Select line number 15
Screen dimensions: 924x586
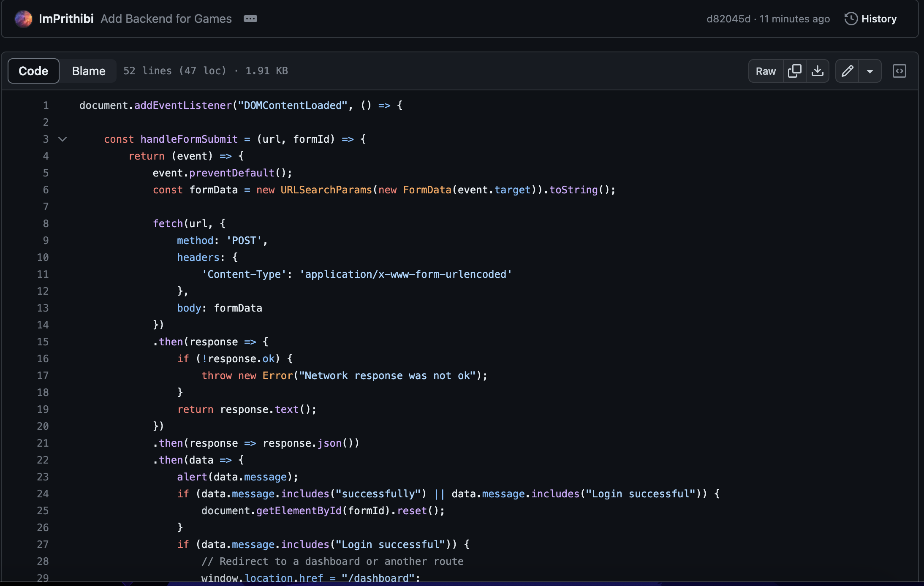(43, 342)
